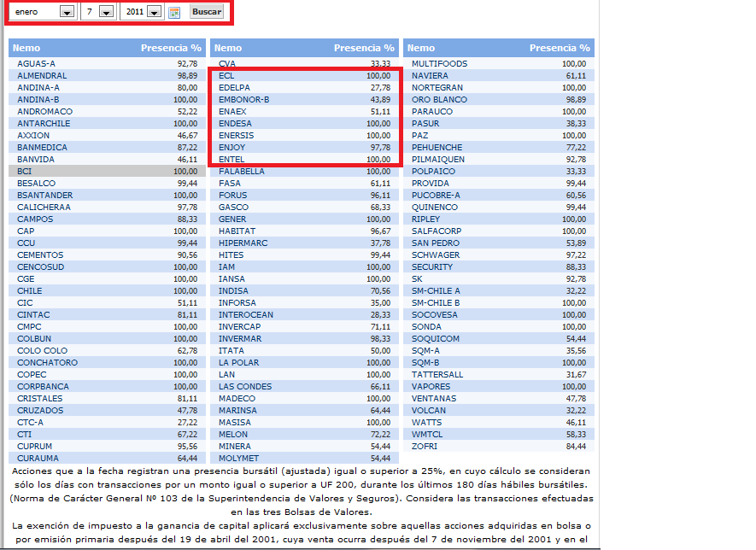Image resolution: width=756 pixels, height=550 pixels.
Task: Click the first column Nemo header
Action: (x=26, y=48)
